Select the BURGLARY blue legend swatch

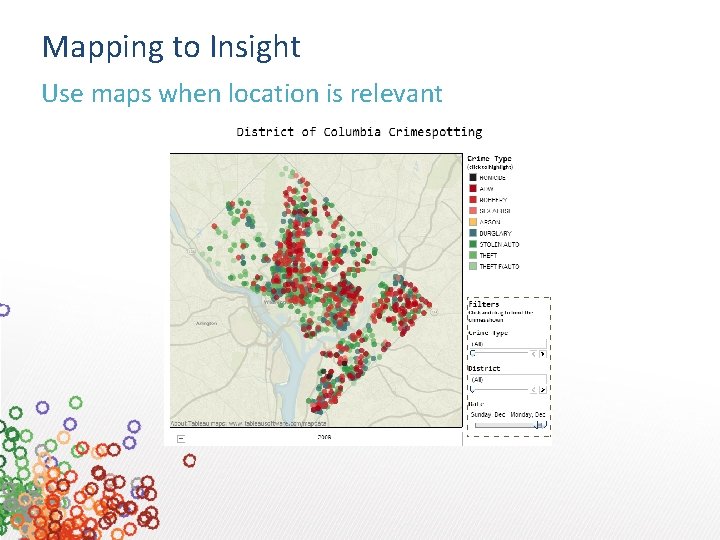tap(472, 233)
